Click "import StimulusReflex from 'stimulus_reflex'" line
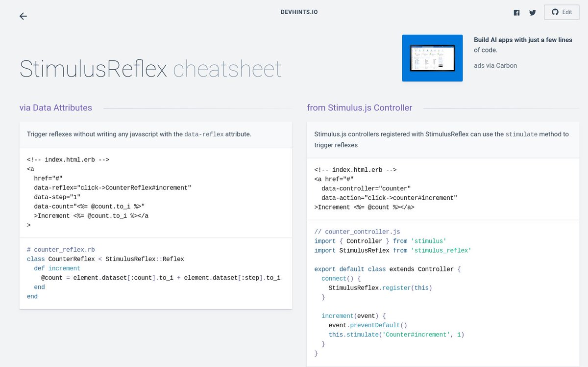 click(393, 250)
